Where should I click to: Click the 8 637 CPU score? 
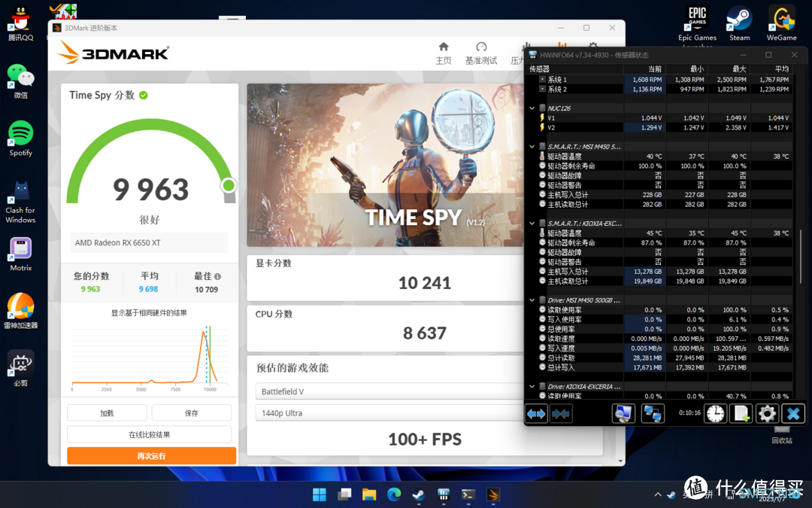425,333
